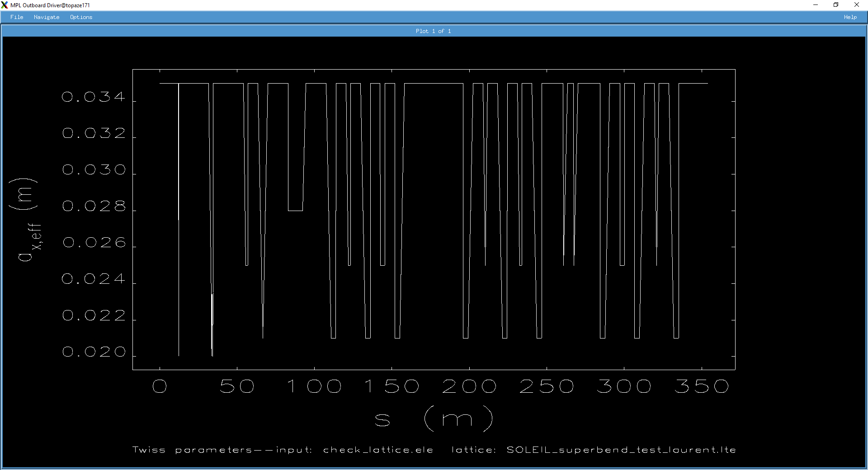Image resolution: width=868 pixels, height=470 pixels.
Task: Click the x-axis value 50
Action: click(x=237, y=386)
